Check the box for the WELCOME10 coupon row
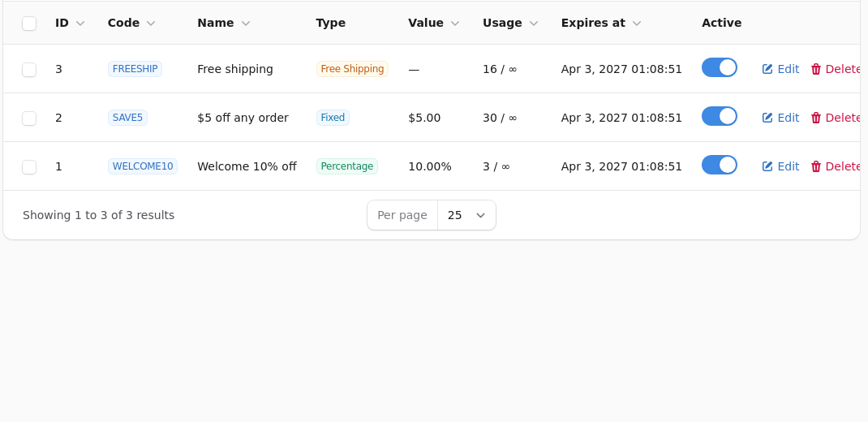 coord(29,167)
